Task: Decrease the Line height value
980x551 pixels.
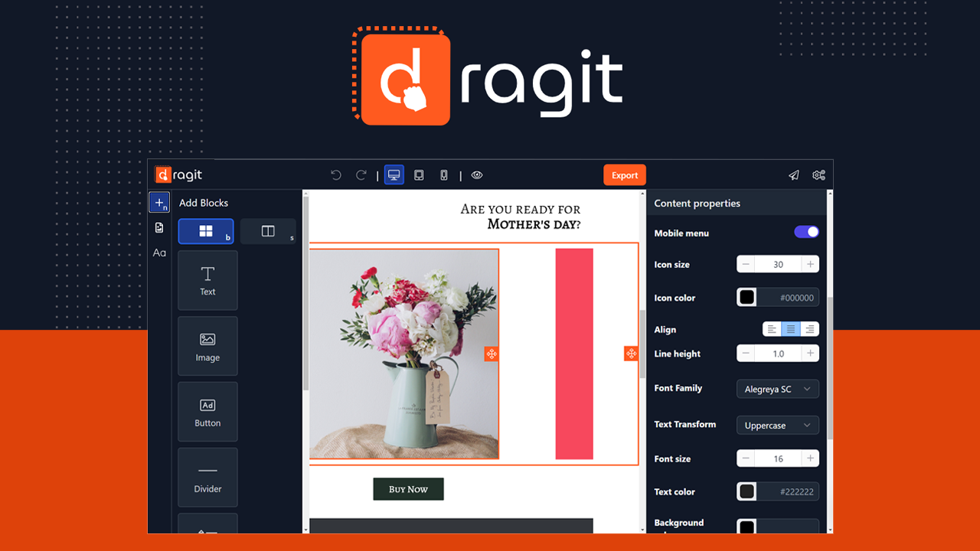Action: pyautogui.click(x=746, y=354)
